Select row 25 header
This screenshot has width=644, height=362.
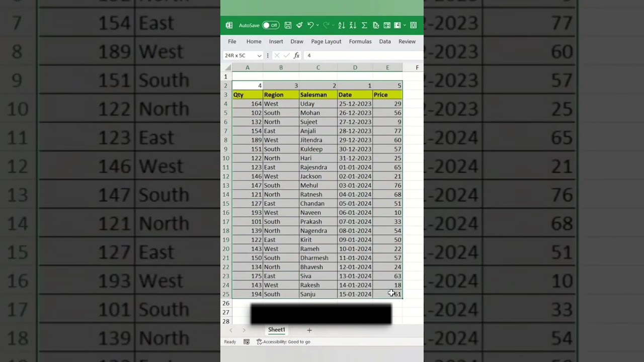[x=226, y=294]
